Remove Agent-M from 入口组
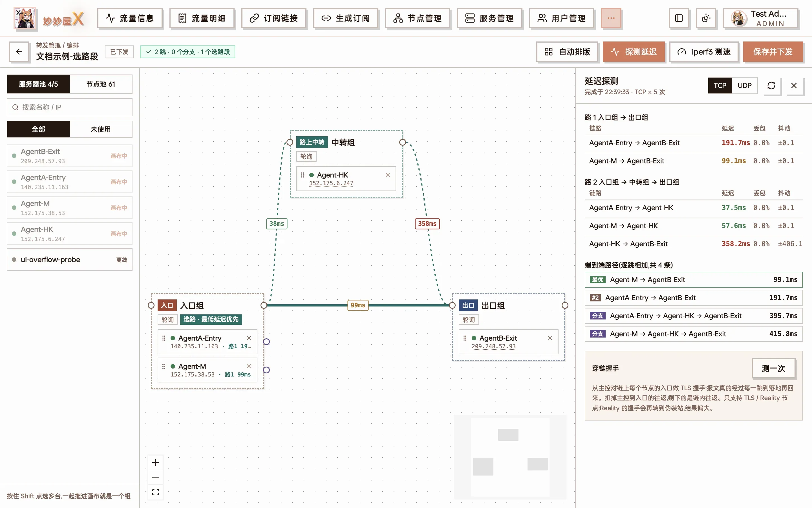The width and height of the screenshot is (812, 508). point(249,366)
